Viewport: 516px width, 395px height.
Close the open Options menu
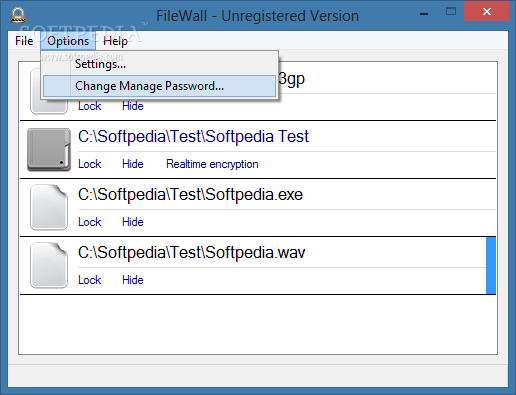68,41
